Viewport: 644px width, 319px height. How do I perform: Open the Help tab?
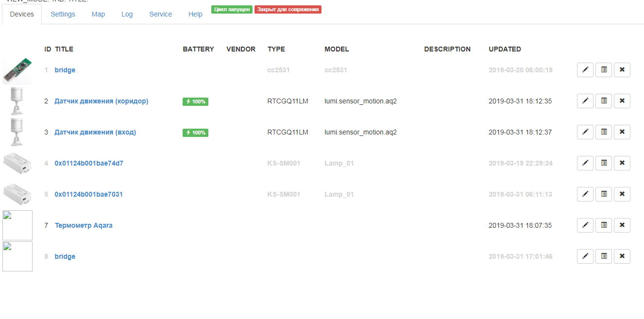coord(196,14)
